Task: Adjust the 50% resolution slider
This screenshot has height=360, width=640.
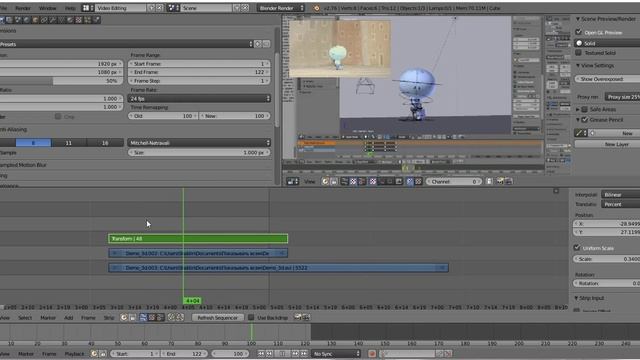Action: coord(60,81)
